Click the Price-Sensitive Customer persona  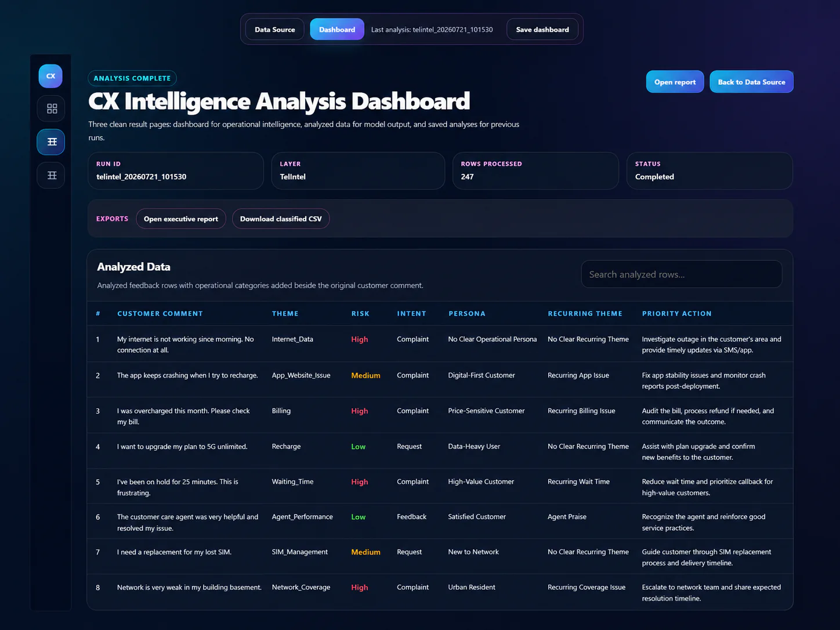[x=486, y=411]
